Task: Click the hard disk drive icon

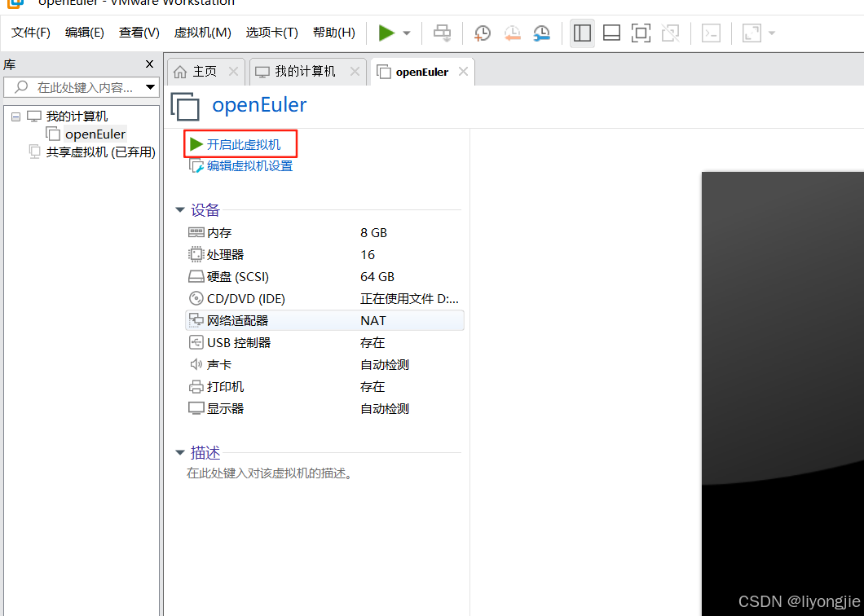Action: point(196,276)
